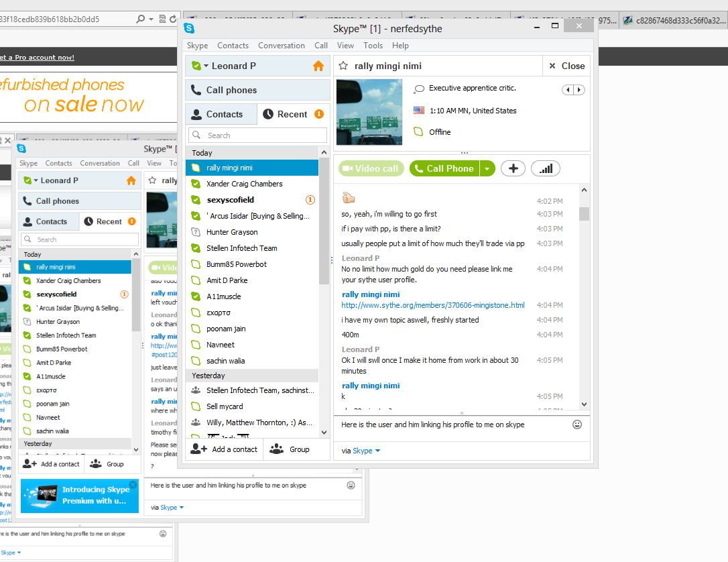This screenshot has width=728, height=562.
Task: Open the View menu in front window
Action: click(x=345, y=46)
